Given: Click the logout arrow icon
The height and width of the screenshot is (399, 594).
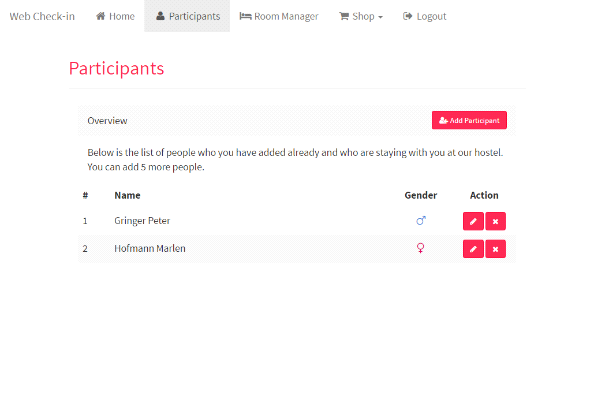Looking at the screenshot, I should (x=407, y=16).
